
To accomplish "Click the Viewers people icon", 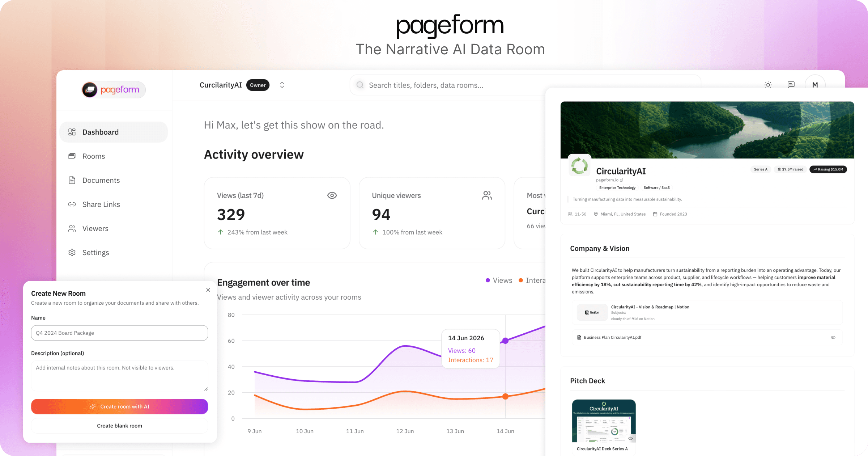I will [x=72, y=228].
